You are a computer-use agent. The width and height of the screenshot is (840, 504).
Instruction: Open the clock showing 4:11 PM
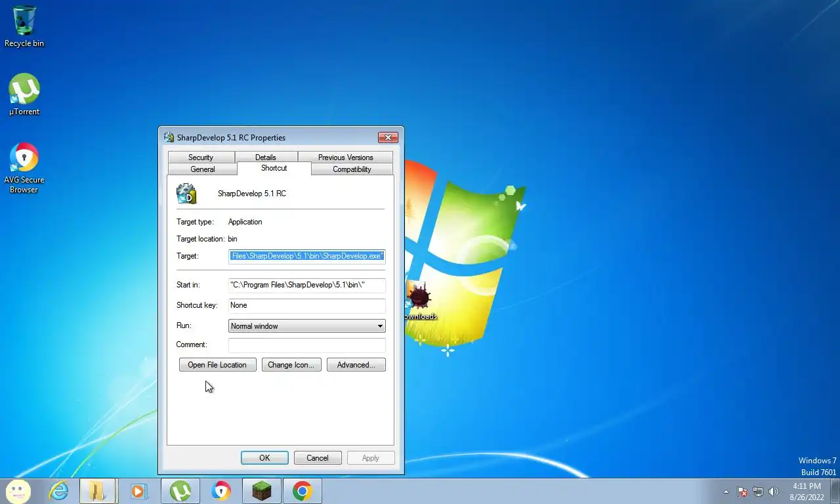(x=807, y=492)
